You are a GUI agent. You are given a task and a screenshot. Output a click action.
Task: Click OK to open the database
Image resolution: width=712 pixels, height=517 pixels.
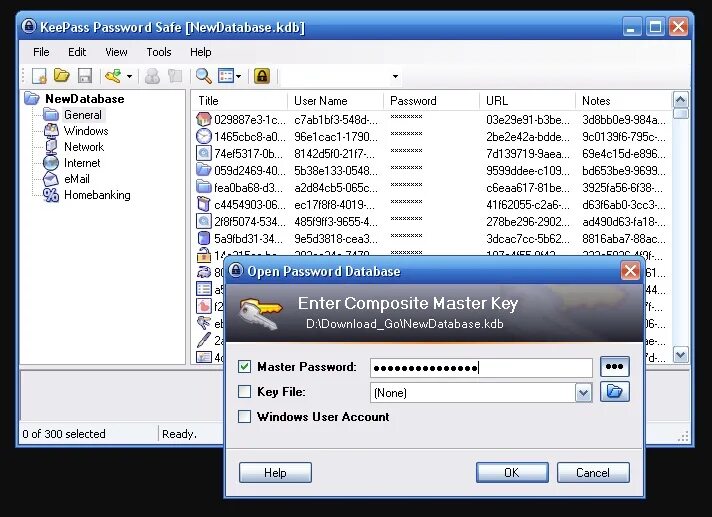512,473
